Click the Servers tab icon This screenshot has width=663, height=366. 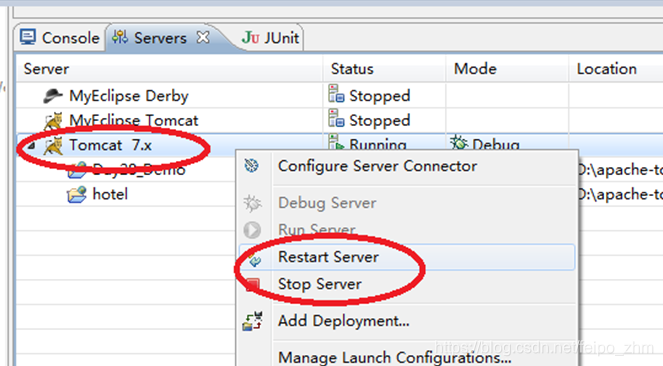pyautogui.click(x=120, y=37)
